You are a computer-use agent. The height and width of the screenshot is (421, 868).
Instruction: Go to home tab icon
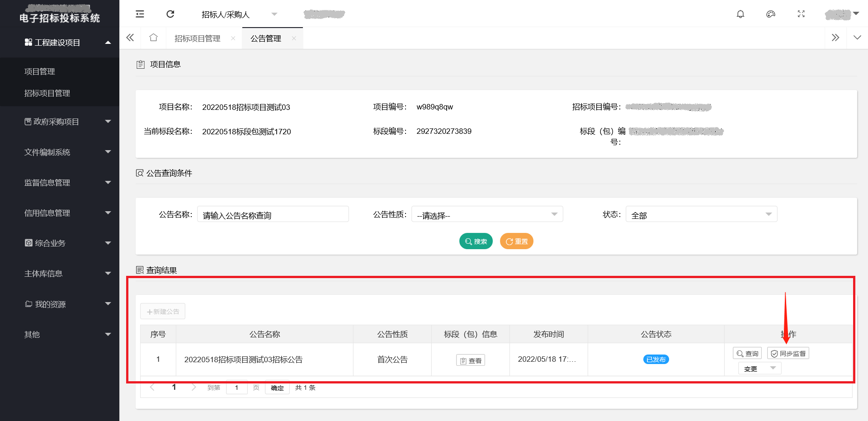click(x=153, y=38)
